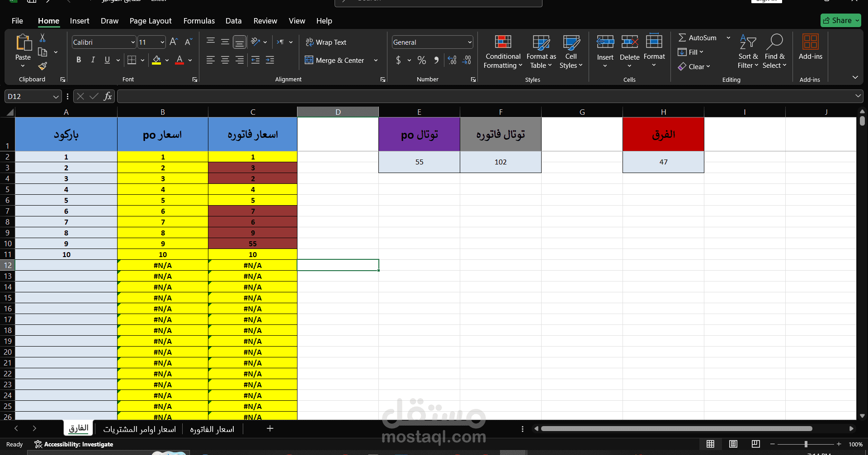
Task: Click AutoSum button
Action: (x=698, y=38)
